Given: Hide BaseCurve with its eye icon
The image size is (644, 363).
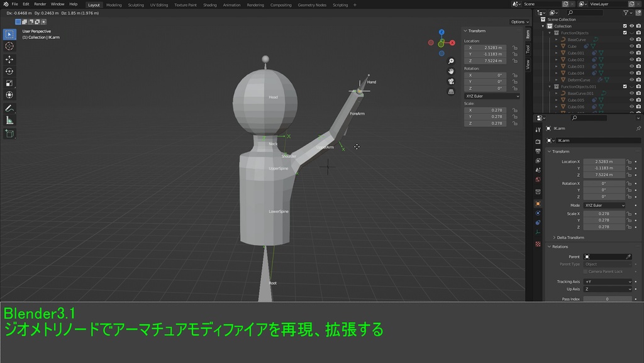Looking at the screenshot, I should (631, 40).
